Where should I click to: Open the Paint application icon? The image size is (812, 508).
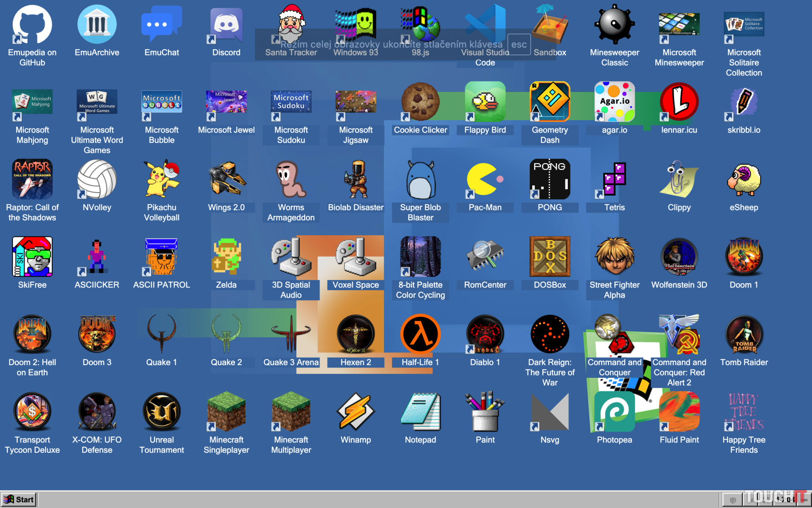pyautogui.click(x=485, y=412)
